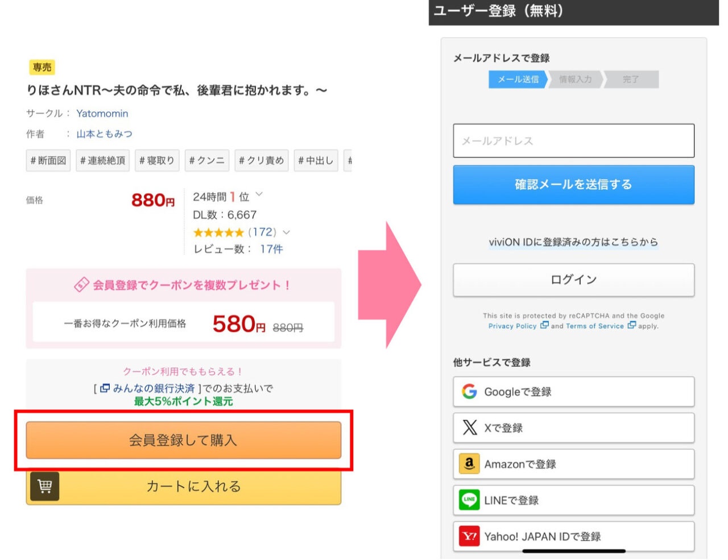Click the #断面図 tag

click(x=48, y=161)
